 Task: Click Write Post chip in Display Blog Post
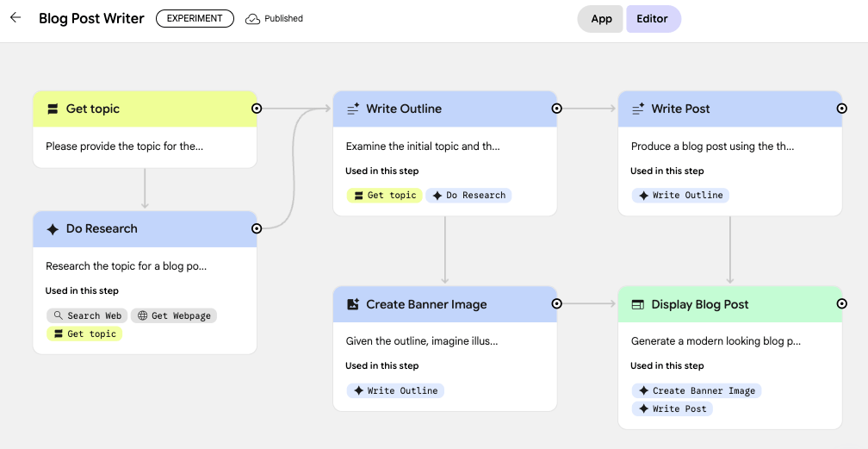click(672, 408)
